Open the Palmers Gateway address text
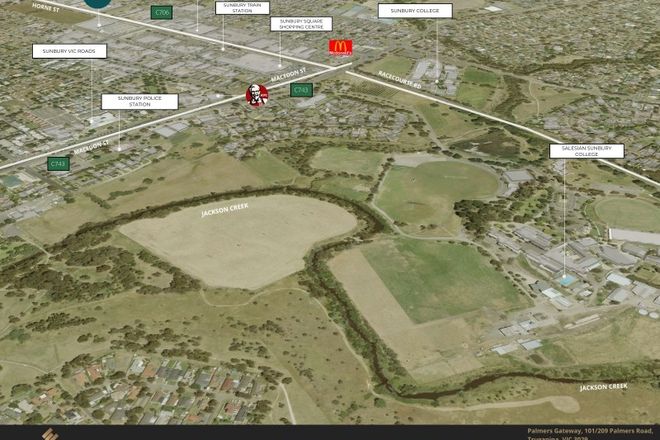This screenshot has height=440, width=660. click(x=590, y=433)
